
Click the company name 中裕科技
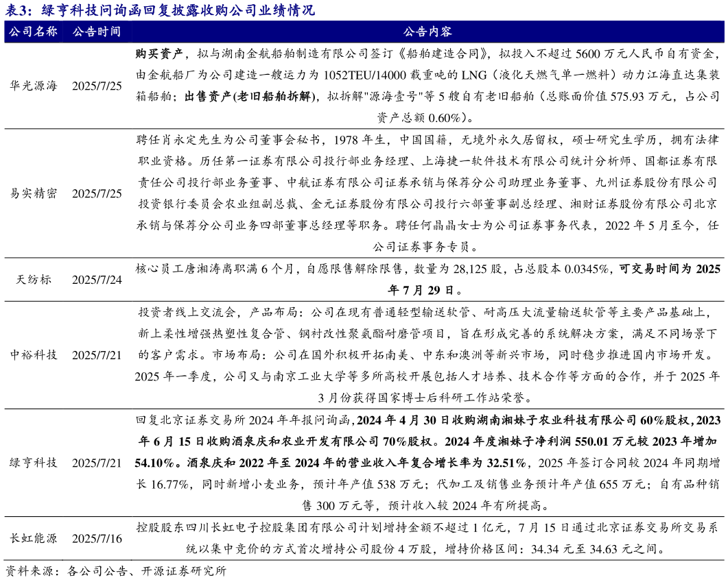(33, 354)
